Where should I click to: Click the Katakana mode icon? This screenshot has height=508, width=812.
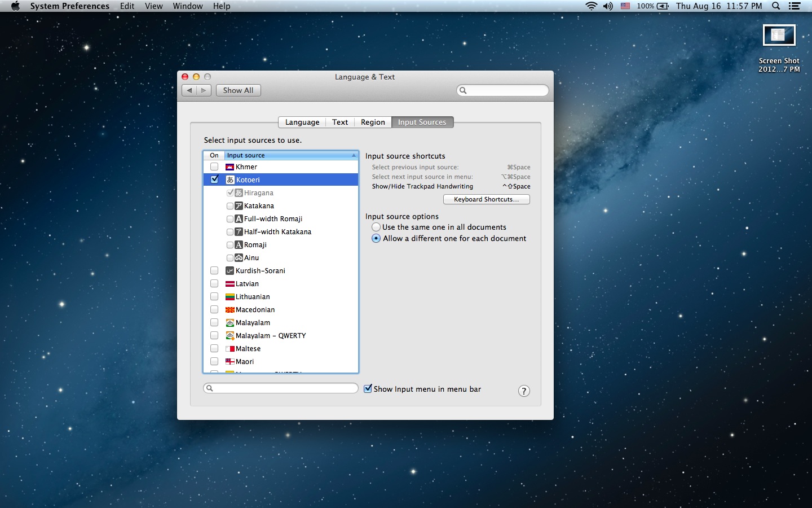[239, 206]
